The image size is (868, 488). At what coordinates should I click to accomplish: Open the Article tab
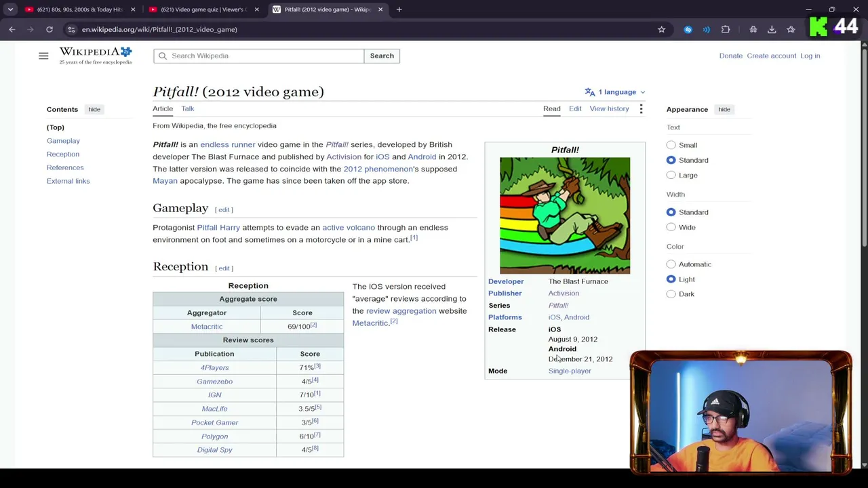[163, 108]
